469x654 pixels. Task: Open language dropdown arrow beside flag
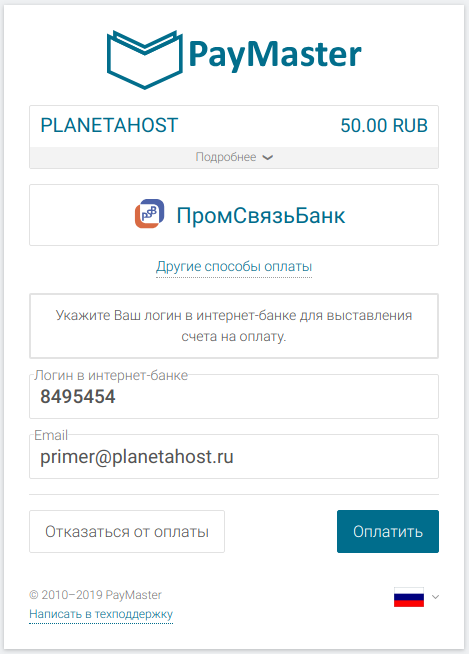[435, 597]
